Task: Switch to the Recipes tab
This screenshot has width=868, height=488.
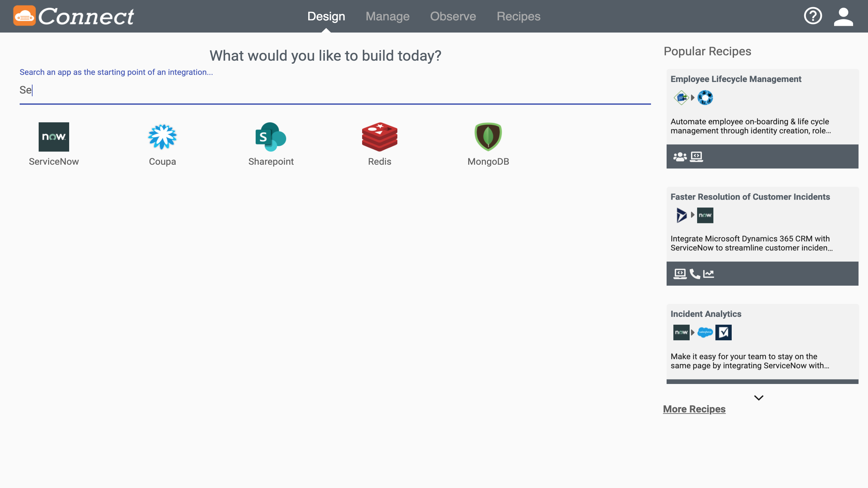Action: point(518,16)
